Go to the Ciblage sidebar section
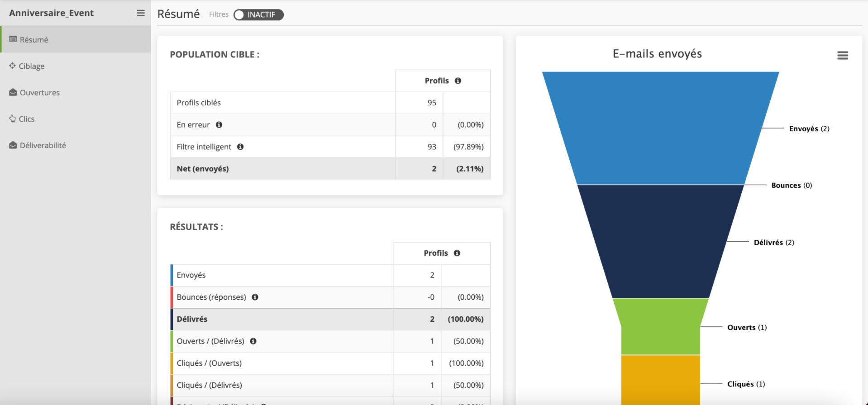The width and height of the screenshot is (868, 405). (31, 66)
